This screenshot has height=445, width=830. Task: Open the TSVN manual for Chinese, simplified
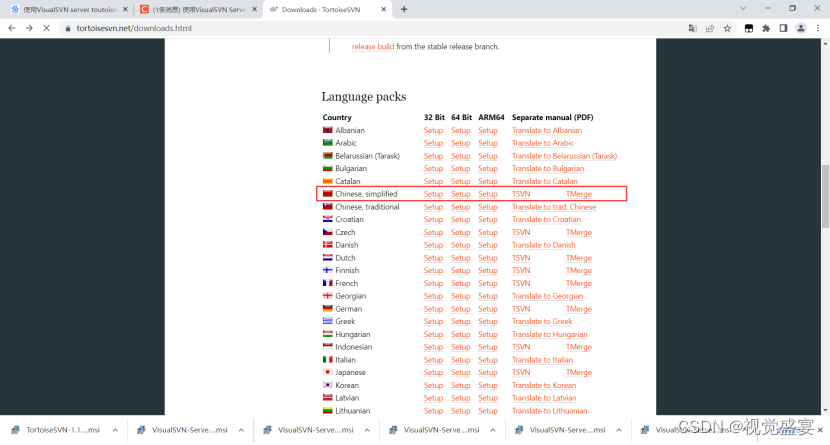pos(521,194)
